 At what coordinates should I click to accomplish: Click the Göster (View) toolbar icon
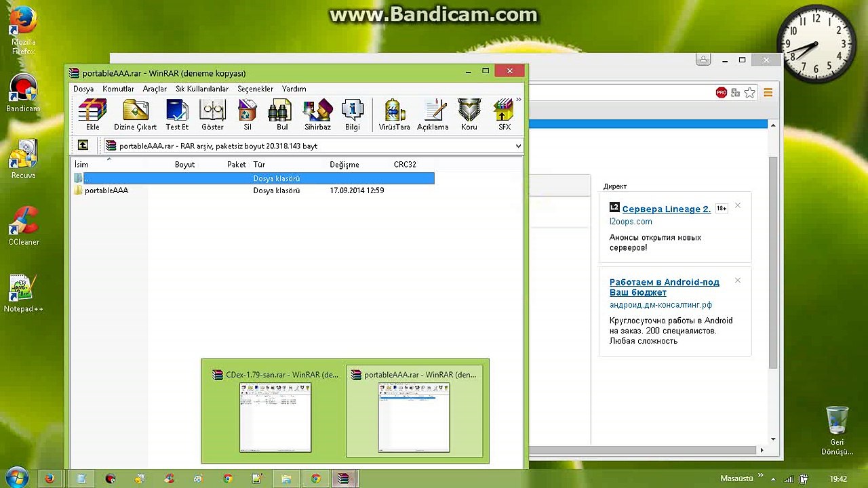212,115
